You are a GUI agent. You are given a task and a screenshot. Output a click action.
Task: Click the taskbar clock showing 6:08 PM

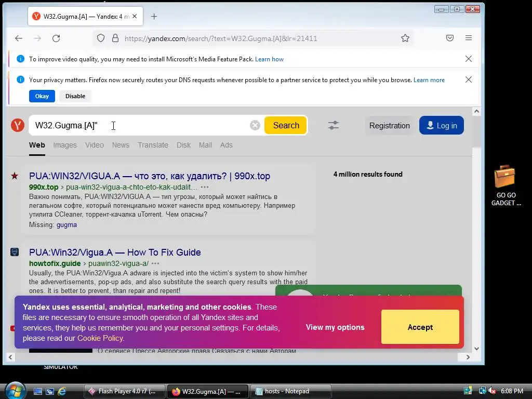[x=512, y=391]
